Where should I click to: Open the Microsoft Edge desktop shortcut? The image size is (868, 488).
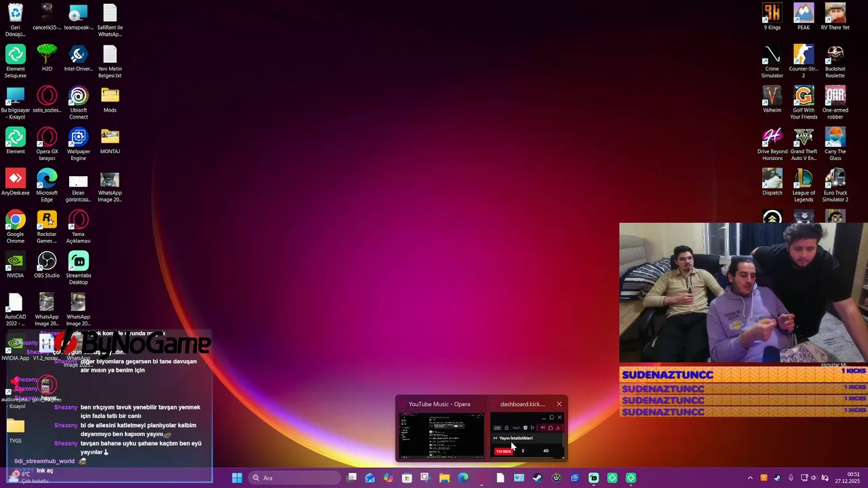[x=47, y=185]
